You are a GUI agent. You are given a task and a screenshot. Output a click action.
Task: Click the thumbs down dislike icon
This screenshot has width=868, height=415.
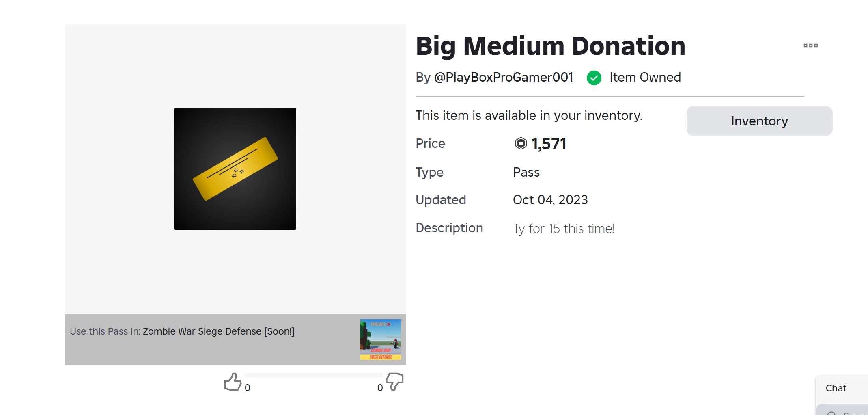point(394,381)
